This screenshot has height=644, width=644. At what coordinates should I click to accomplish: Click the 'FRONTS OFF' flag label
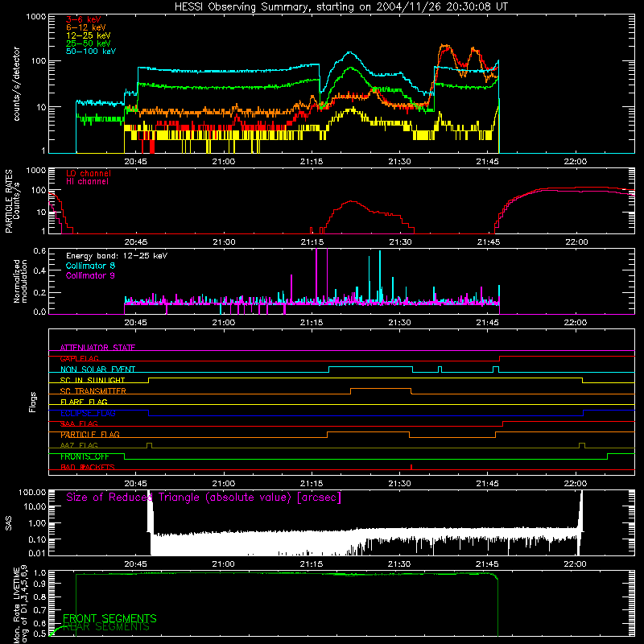tap(85, 456)
